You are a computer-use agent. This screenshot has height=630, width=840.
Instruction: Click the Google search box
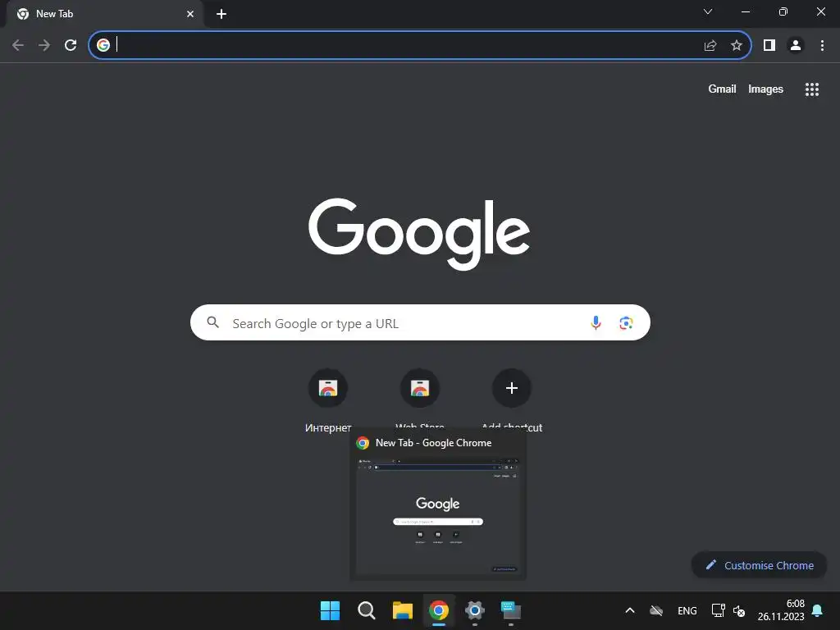420,322
